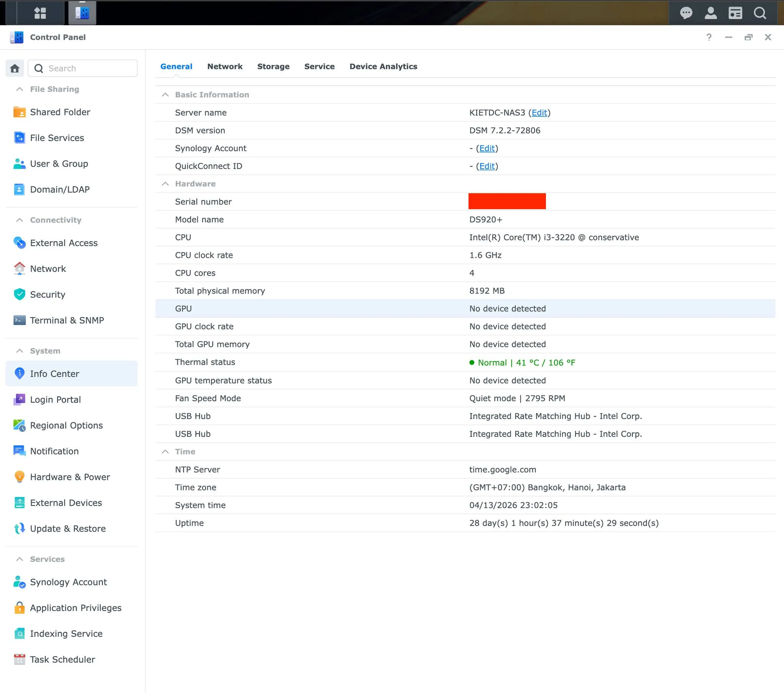
Task: Switch to the Device Analytics tab
Action: tap(383, 66)
